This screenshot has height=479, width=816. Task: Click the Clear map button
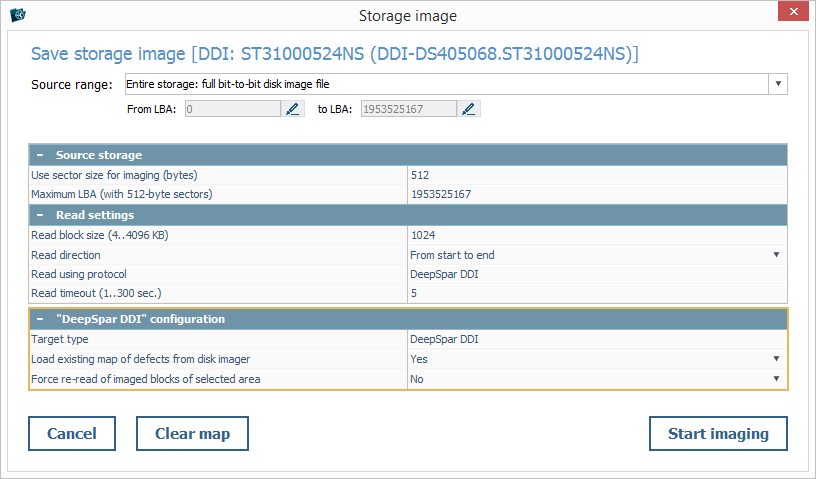pyautogui.click(x=192, y=433)
